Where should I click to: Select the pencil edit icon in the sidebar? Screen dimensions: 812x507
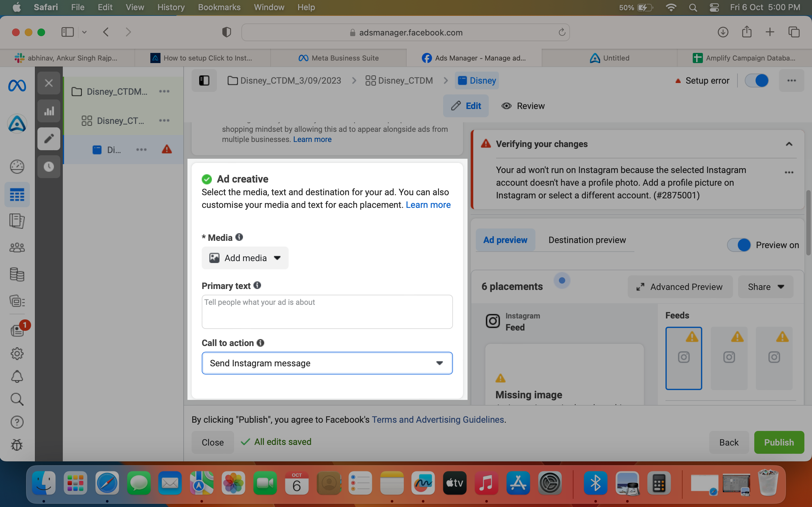click(49, 139)
